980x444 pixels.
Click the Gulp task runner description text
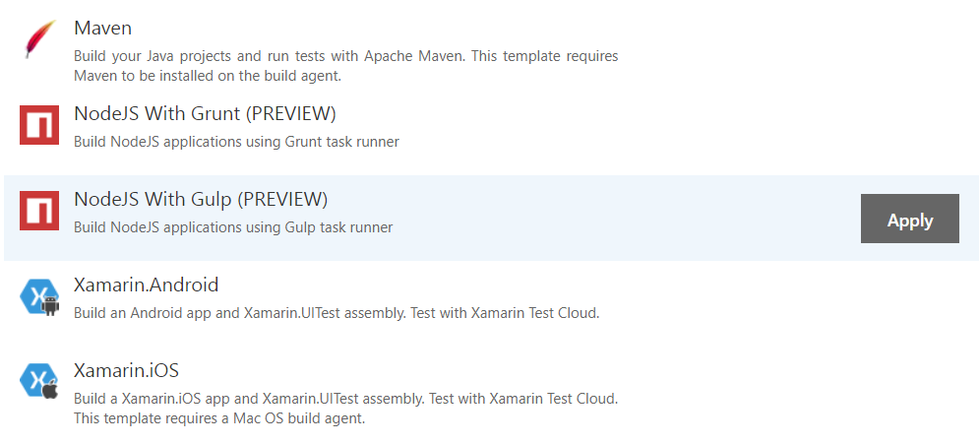233,227
